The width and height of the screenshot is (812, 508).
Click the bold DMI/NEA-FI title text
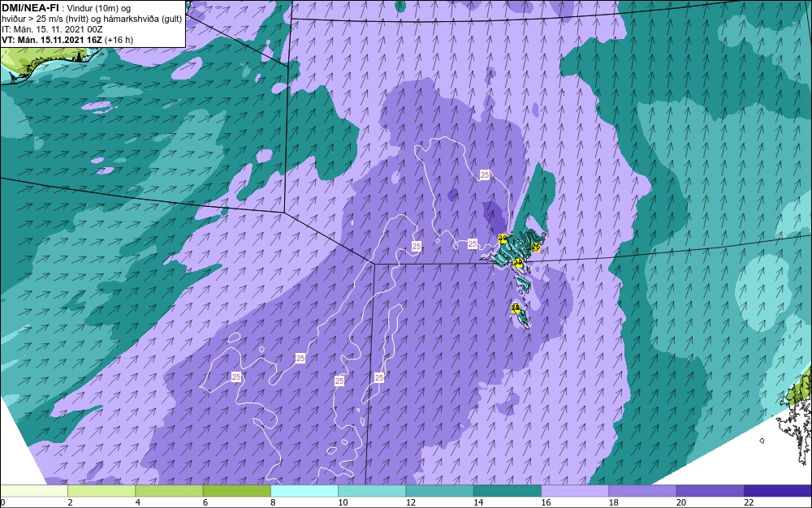(x=30, y=8)
